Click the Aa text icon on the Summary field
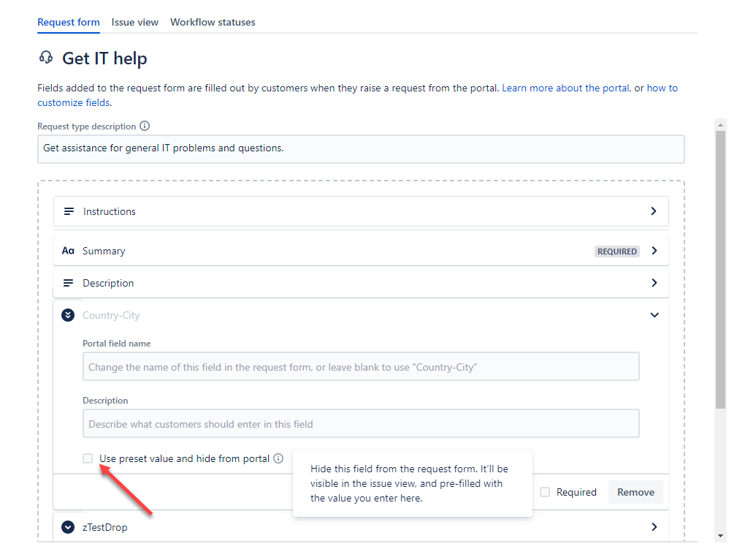 [x=68, y=250]
